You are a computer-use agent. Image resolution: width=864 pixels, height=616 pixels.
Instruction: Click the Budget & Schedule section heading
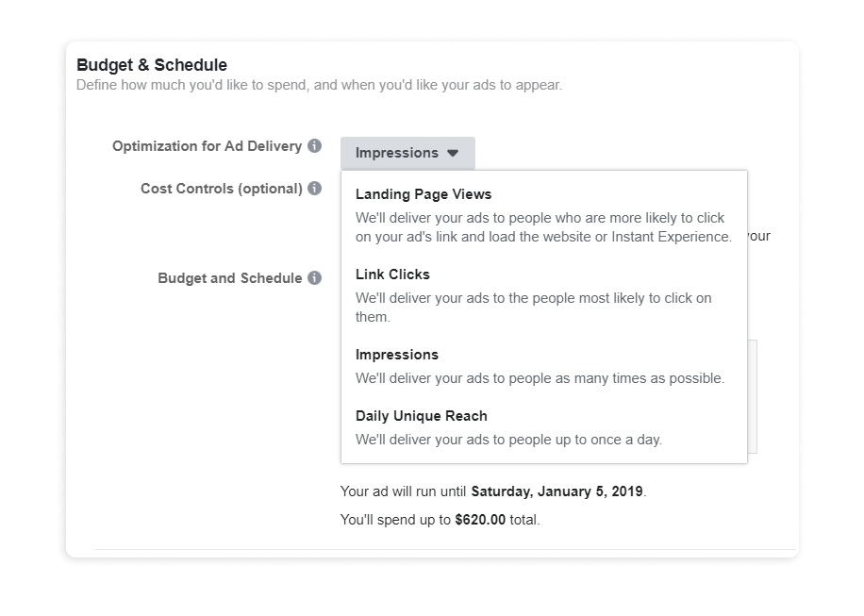tap(152, 65)
